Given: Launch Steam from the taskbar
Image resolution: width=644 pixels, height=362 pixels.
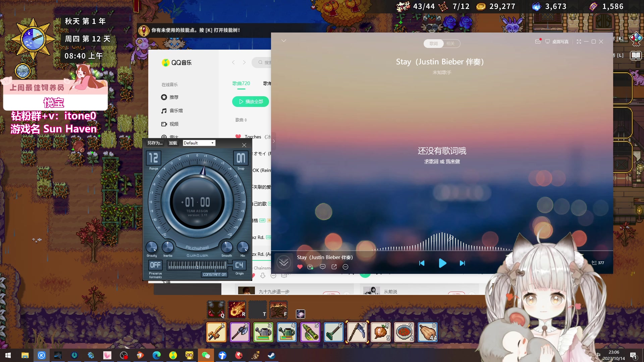Looking at the screenshot, I should (x=271, y=355).
